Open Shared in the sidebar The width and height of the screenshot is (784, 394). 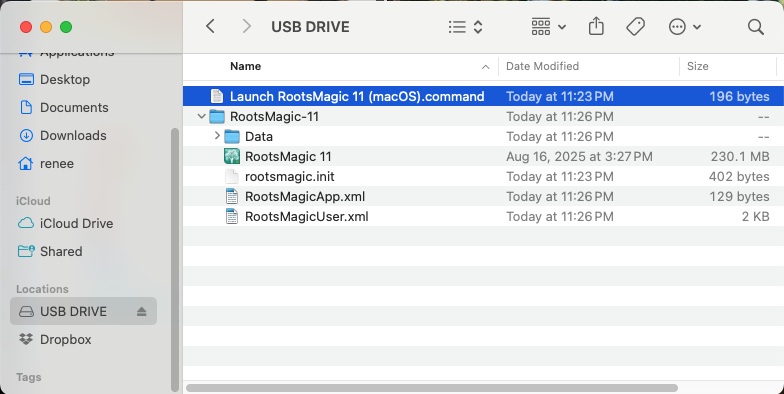coord(61,252)
